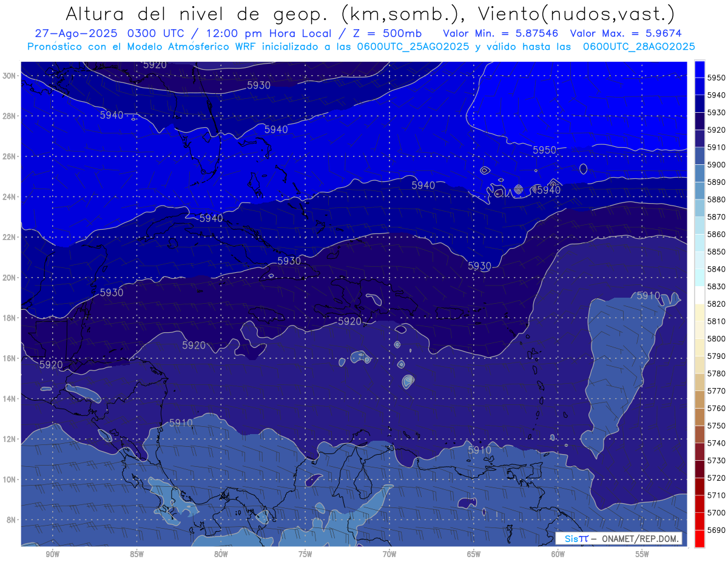The width and height of the screenshot is (728, 562).
Task: Click the '5860' legend value
Action: [716, 235]
